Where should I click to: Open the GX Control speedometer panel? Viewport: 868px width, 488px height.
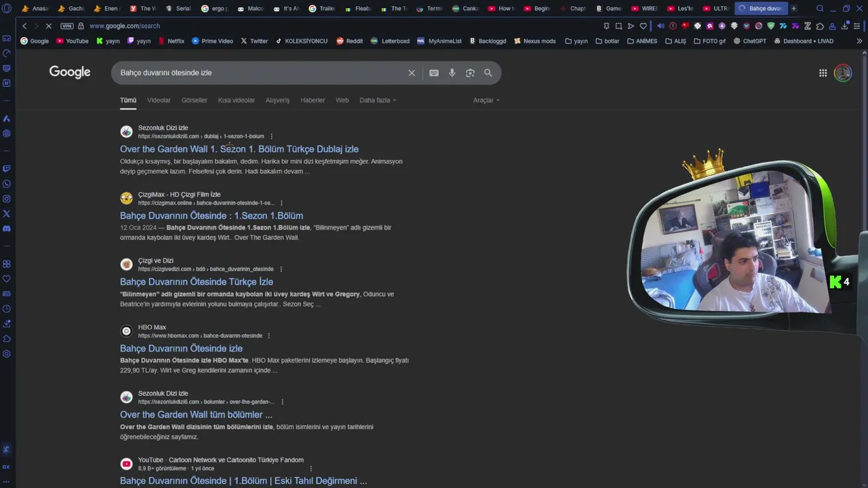point(7,54)
